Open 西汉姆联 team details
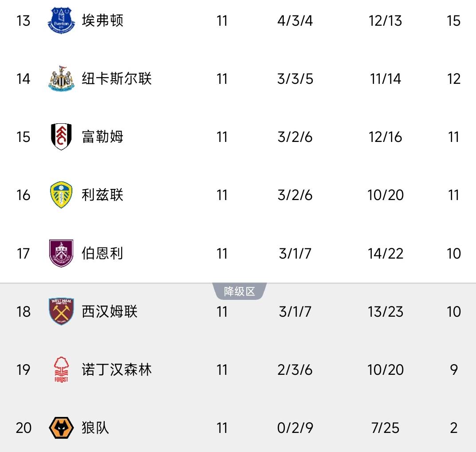Screen dimensions: 476x452 (x=110, y=311)
